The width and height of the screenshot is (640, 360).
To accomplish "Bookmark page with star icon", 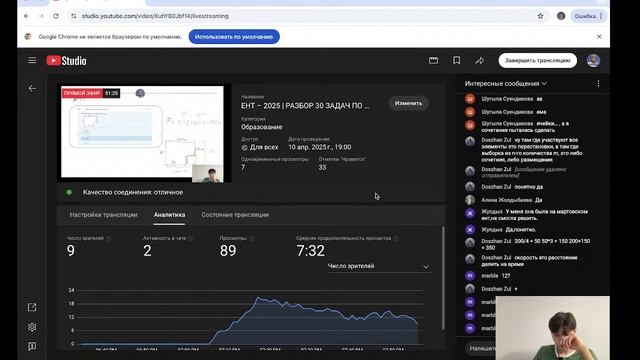I will [540, 16].
